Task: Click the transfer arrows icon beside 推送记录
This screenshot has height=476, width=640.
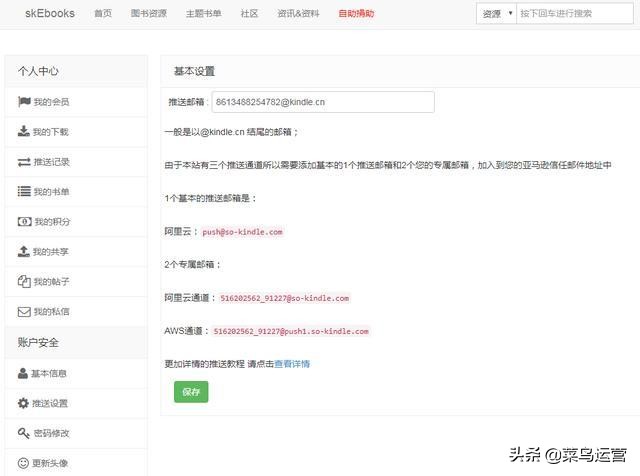Action: point(24,162)
